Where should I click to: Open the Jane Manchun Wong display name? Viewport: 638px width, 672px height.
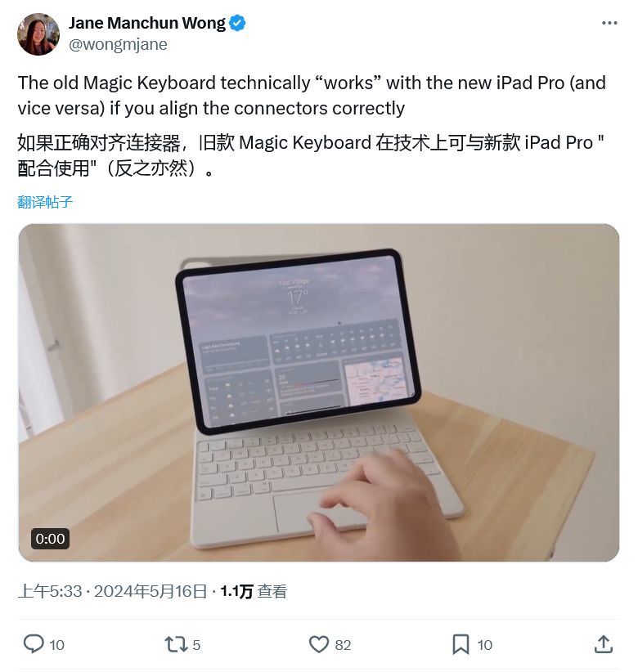click(x=146, y=23)
